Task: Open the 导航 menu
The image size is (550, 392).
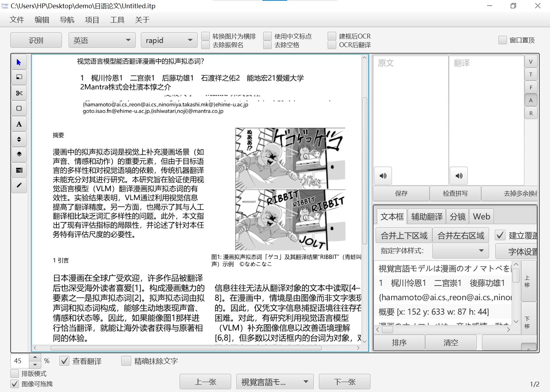Action: click(67, 20)
